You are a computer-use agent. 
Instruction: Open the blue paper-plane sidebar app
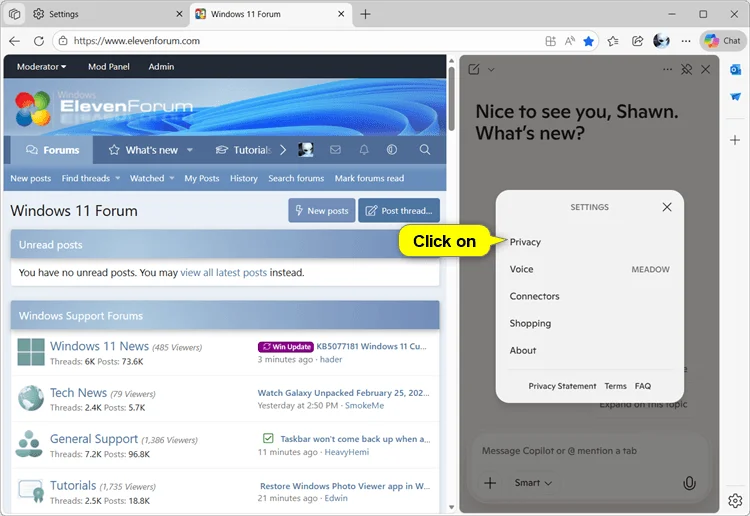tap(735, 97)
